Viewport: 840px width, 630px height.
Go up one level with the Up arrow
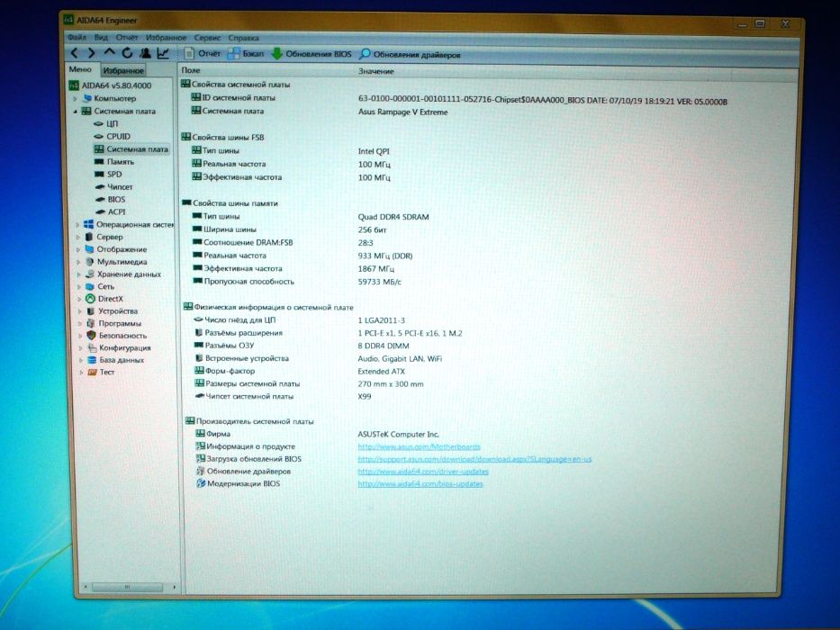(109, 52)
